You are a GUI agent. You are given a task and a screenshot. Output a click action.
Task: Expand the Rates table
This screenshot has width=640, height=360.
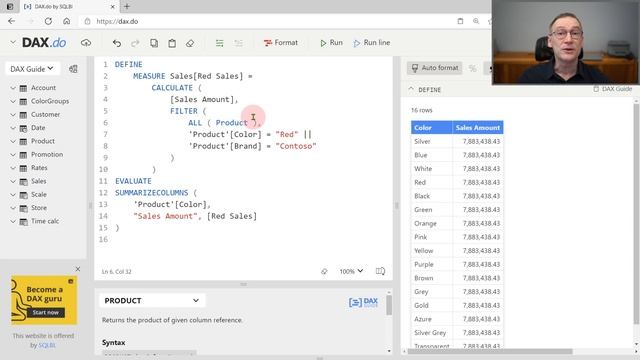(x=13, y=168)
